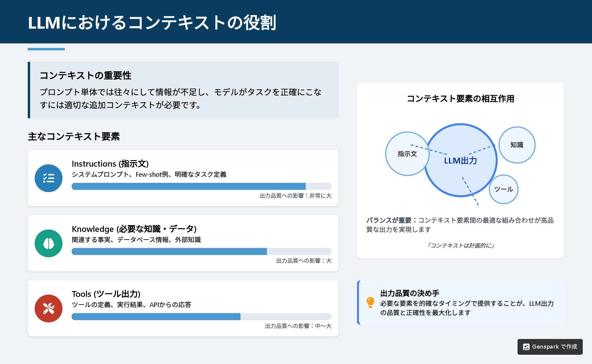Click the orange lightbulb icon
Image resolution: width=592 pixels, height=364 pixels.
click(370, 302)
